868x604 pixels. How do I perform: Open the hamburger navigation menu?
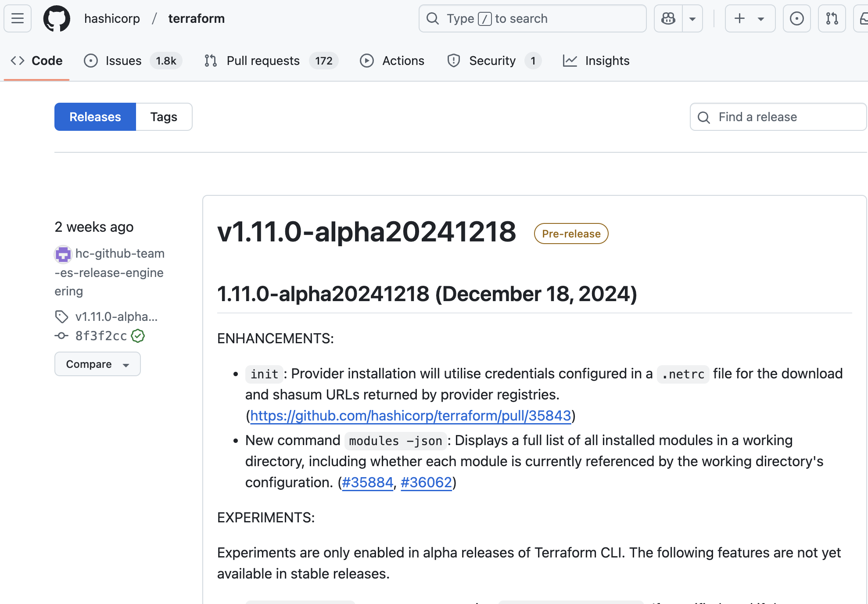pos(18,18)
